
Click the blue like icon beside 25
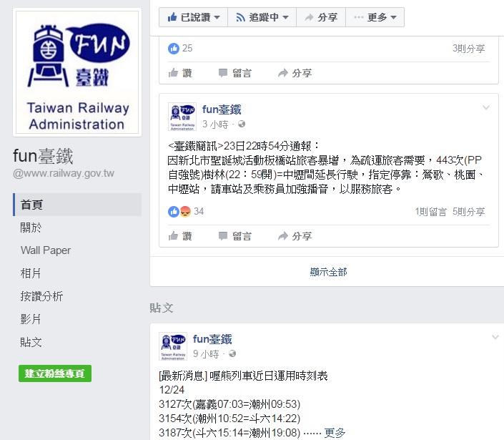point(174,49)
